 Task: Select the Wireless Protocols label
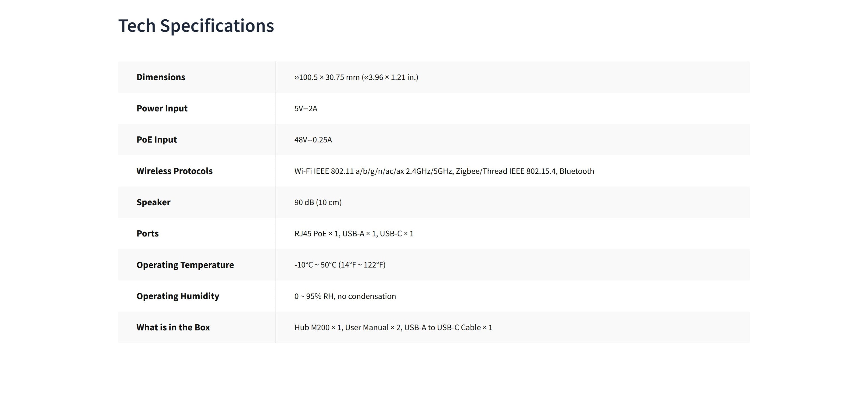pos(174,171)
